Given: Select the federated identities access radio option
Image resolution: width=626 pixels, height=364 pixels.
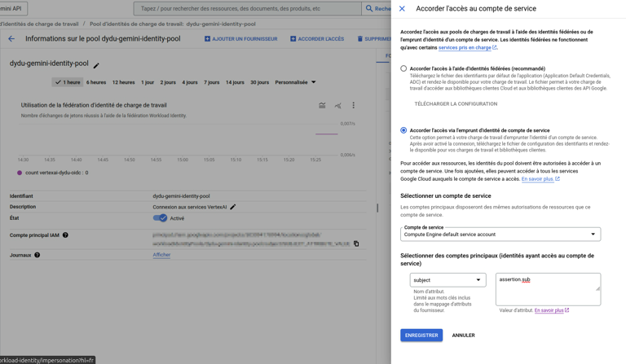Looking at the screenshot, I should (x=403, y=68).
